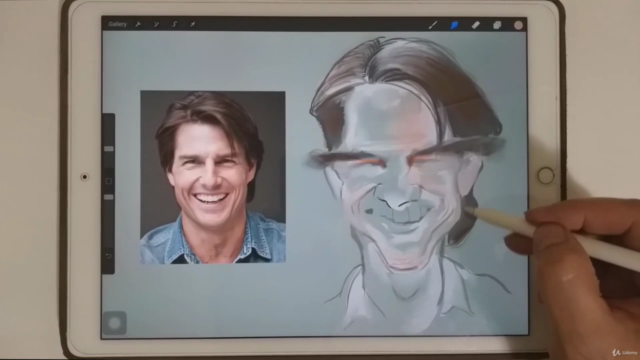Select the Eraser tool
The image size is (640, 360).
[476, 25]
